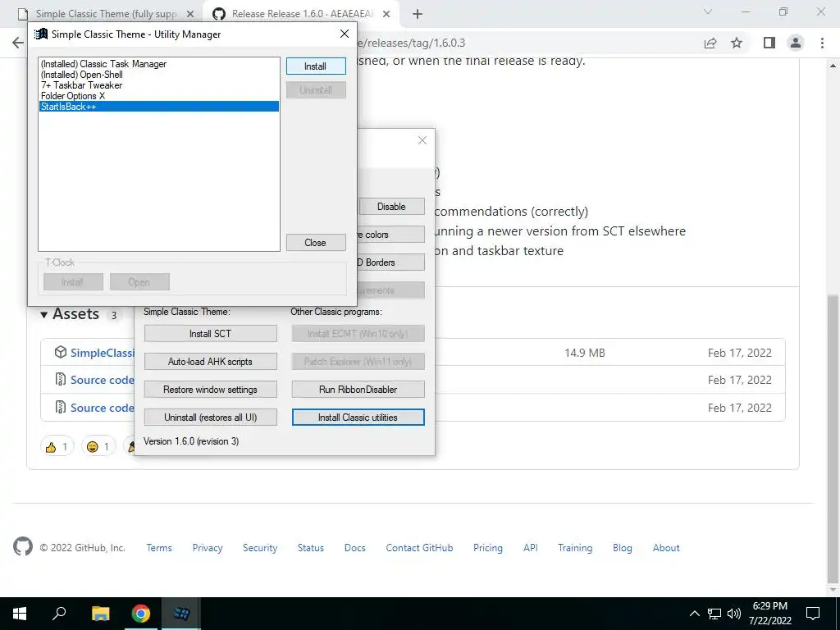This screenshot has height=630, width=840.
Task: Click the taskbar clock showing 6:29 PM
Action: point(769,614)
